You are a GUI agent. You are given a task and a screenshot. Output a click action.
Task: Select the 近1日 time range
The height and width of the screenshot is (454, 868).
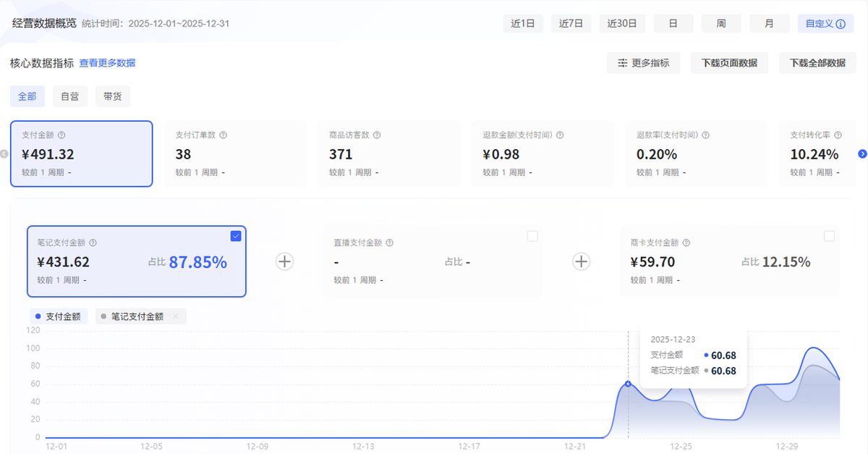pyautogui.click(x=523, y=23)
